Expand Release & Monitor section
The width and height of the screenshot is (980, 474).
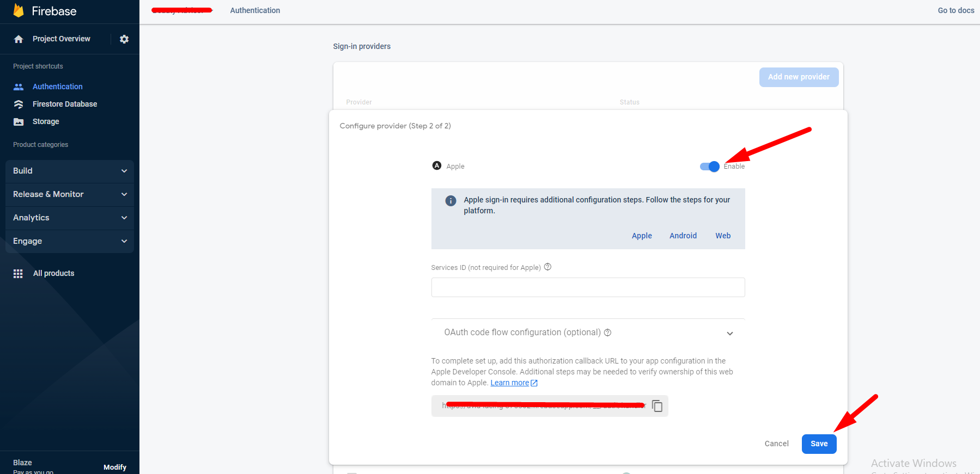click(70, 194)
